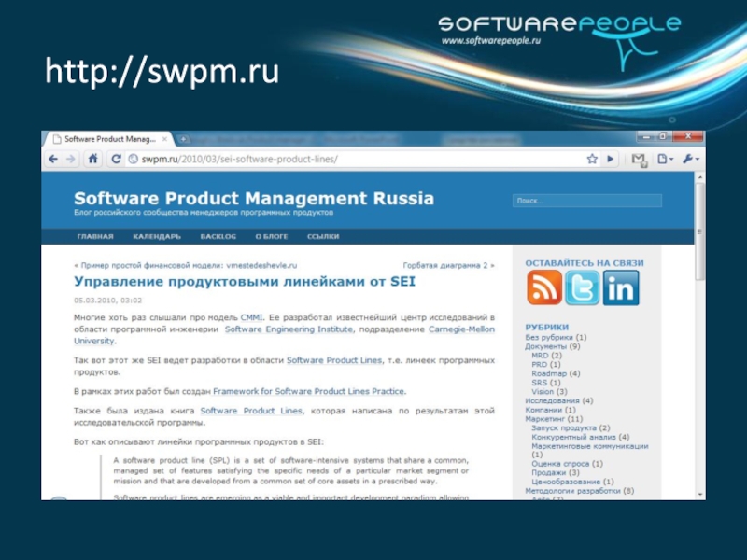Open Framework for Software Product Lines Practice link
This screenshot has width=747, height=560.
pos(309,391)
